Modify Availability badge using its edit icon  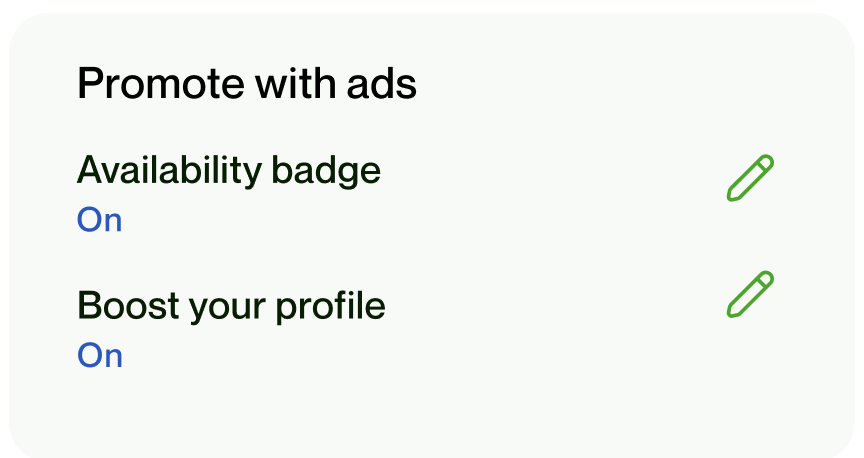(x=750, y=178)
